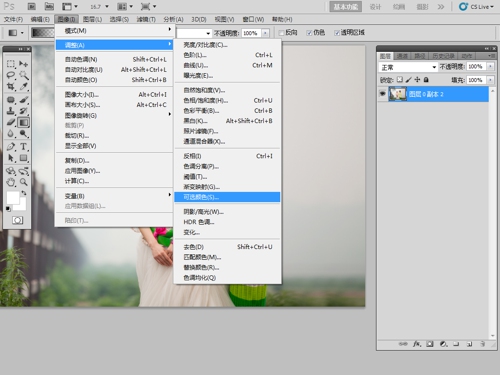The height and width of the screenshot is (375, 500).
Task: Enable the 反向 checkbox
Action: [281, 33]
